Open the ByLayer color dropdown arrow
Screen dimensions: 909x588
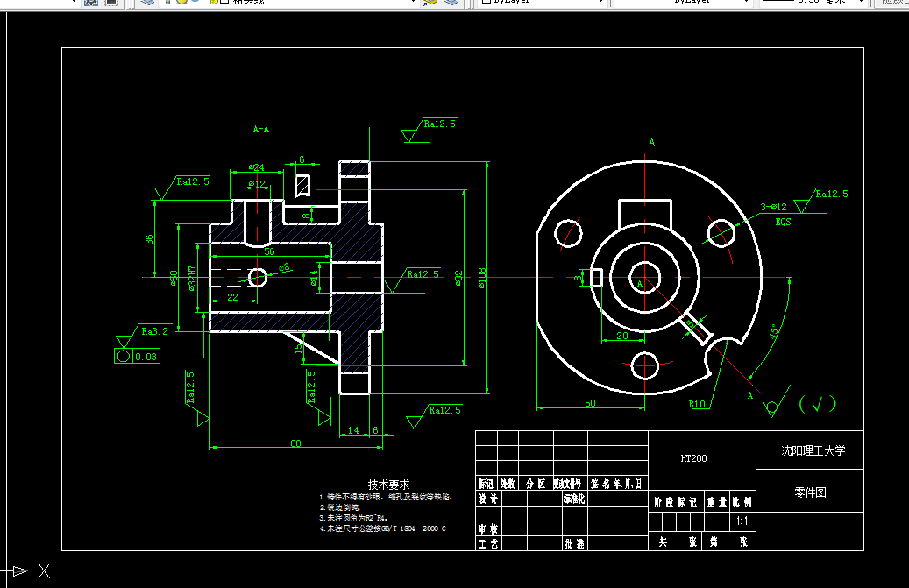(x=601, y=2)
